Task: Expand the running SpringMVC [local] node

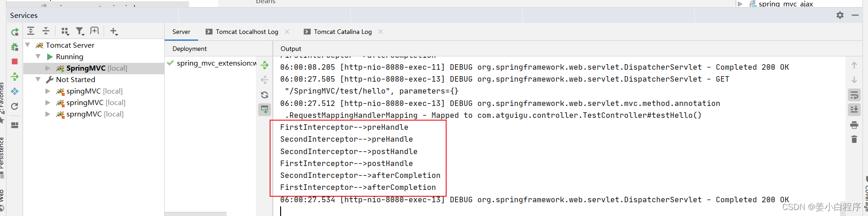Action: tap(48, 68)
